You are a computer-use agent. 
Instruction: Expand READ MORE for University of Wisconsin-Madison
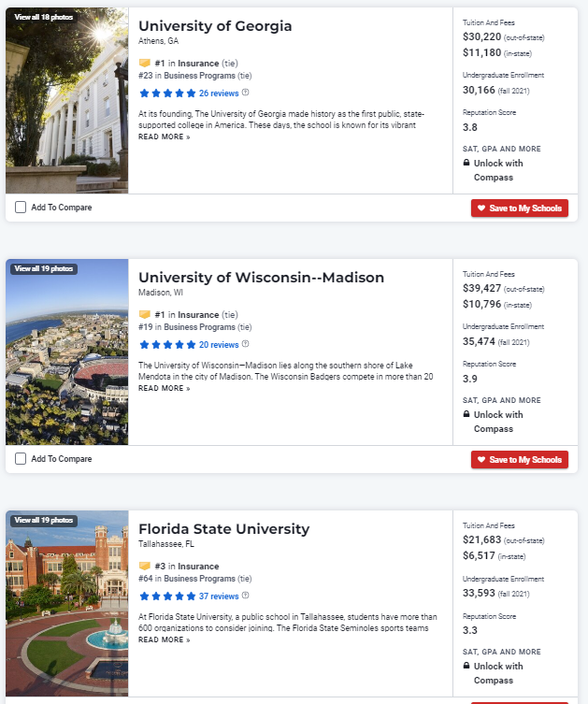coord(164,388)
